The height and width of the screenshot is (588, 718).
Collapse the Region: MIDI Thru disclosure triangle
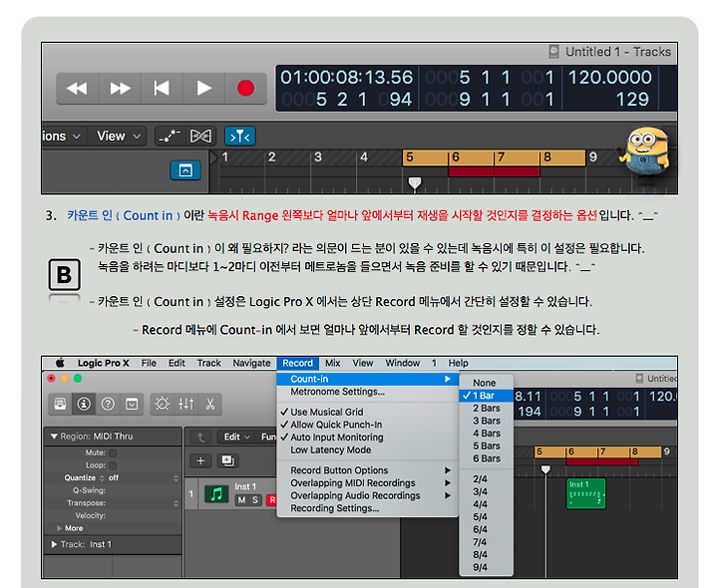click(54, 437)
